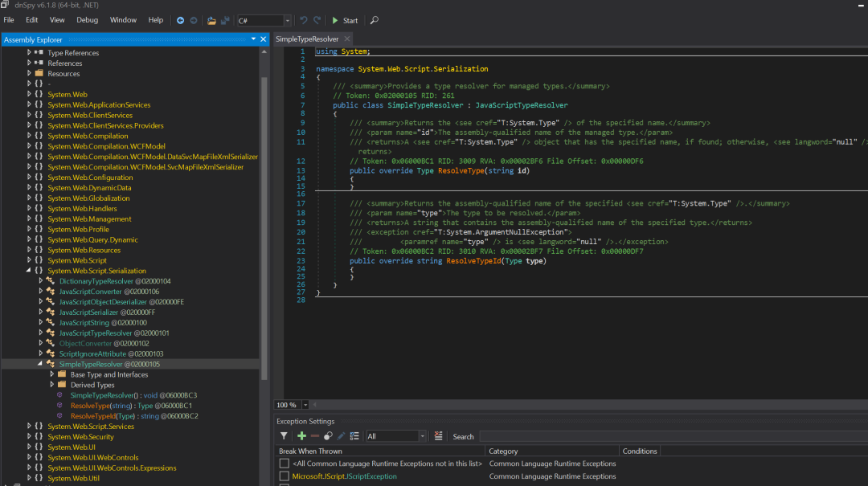Select the DictionaryTypeResolver tree item

[115, 281]
